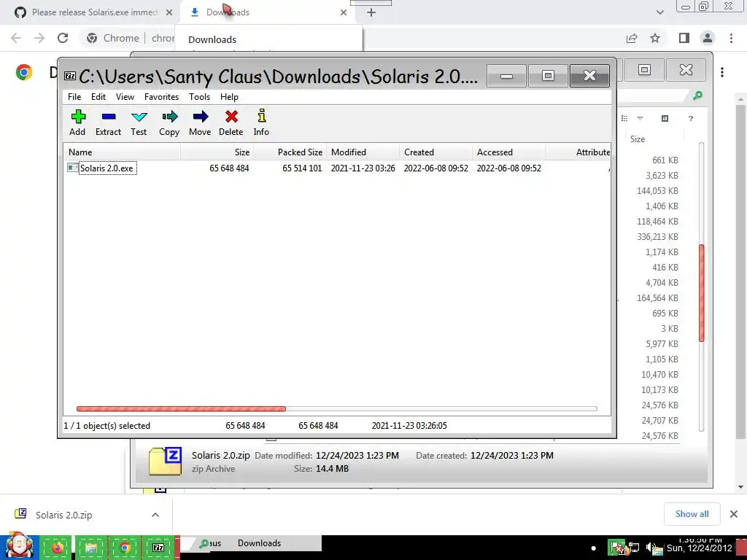Open the Chrome tab search chevron
The width and height of the screenshot is (747, 560).
click(659, 12)
